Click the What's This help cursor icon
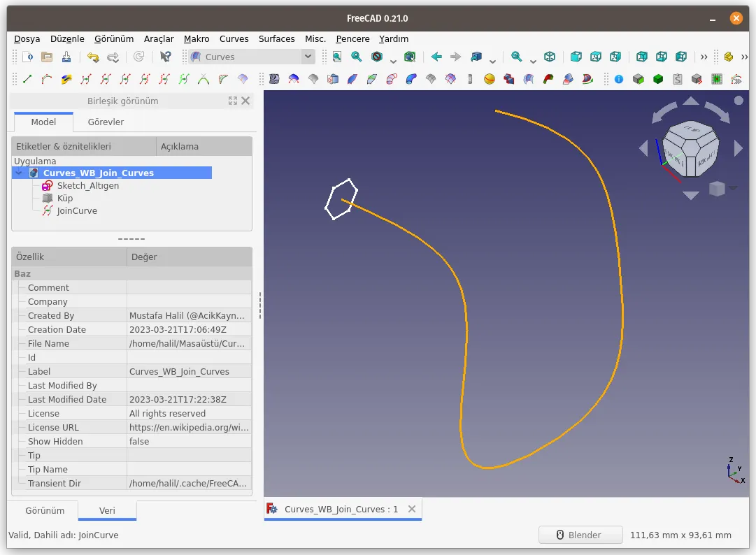Screen dimensions: 756x555 coord(165,57)
